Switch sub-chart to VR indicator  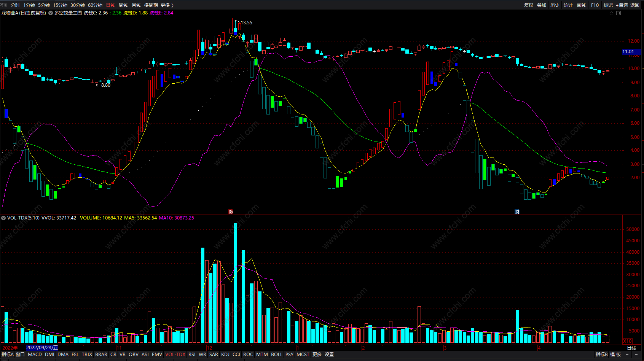tap(123, 355)
